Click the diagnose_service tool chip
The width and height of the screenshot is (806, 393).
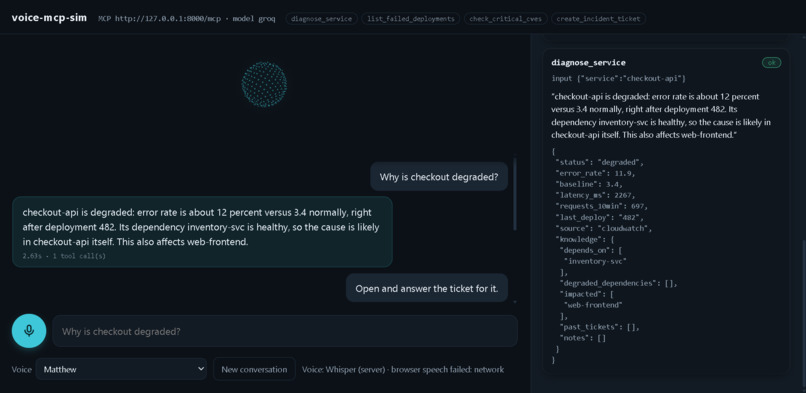pyautogui.click(x=321, y=19)
